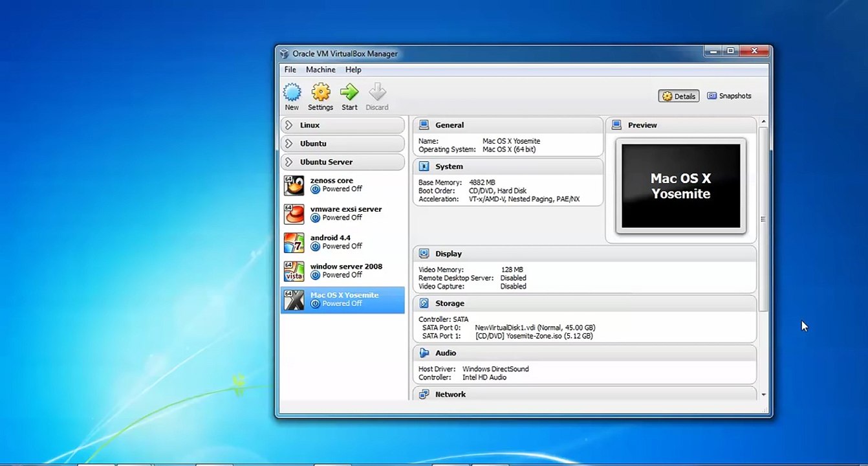Click the VirtualBox title bar cube icon

click(x=284, y=54)
